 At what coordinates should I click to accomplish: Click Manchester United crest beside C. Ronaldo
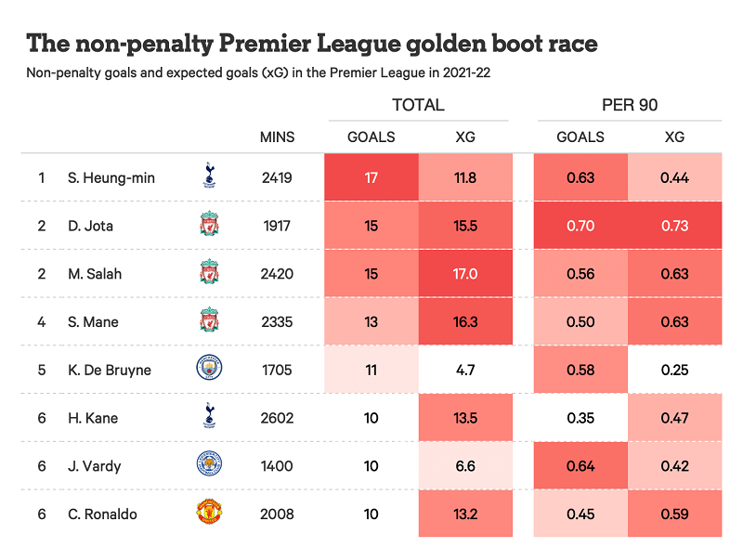209,514
